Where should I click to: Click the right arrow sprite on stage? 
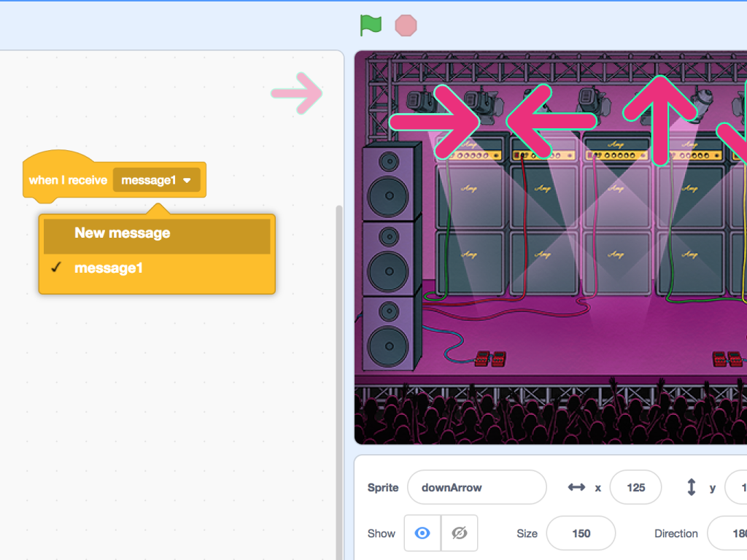pyautogui.click(x=435, y=122)
